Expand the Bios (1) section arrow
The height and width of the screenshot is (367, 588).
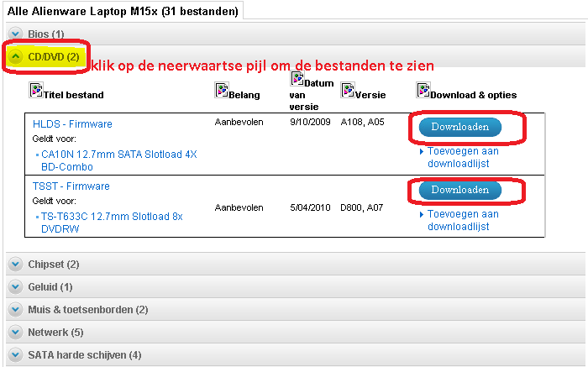(x=15, y=34)
